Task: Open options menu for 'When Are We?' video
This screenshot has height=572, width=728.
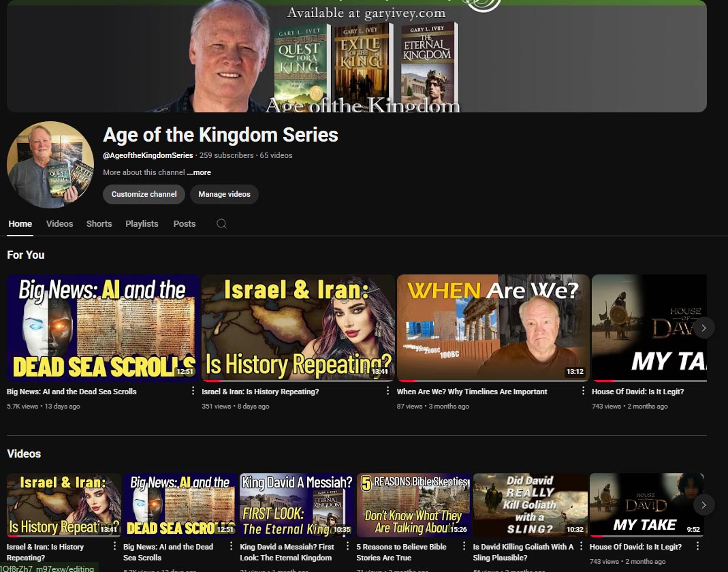Action: click(x=583, y=391)
